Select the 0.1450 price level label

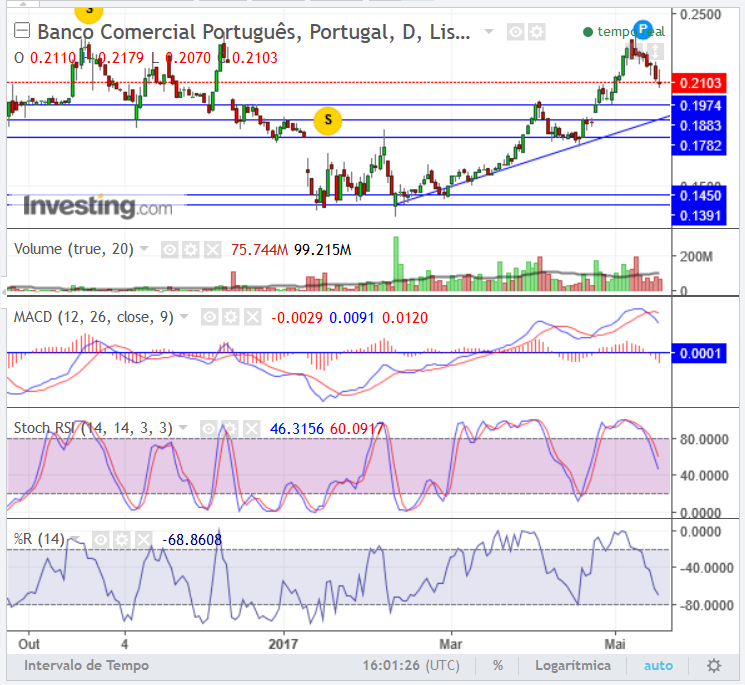click(x=699, y=195)
